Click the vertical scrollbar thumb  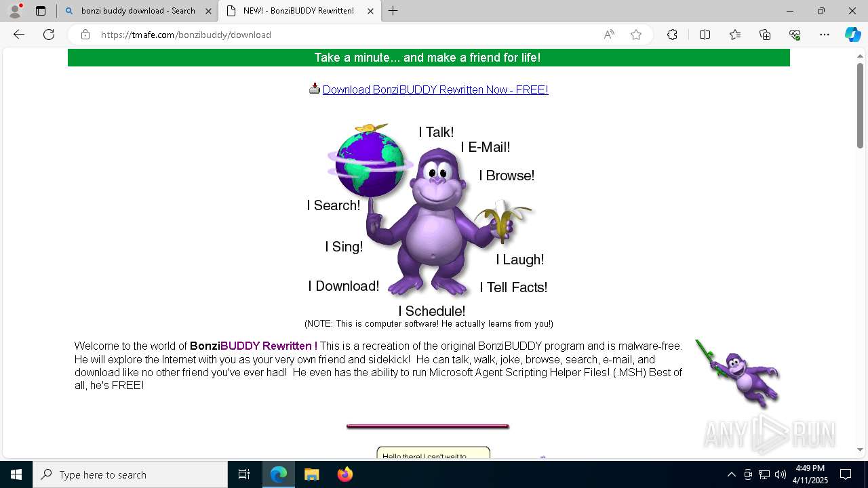click(860, 105)
